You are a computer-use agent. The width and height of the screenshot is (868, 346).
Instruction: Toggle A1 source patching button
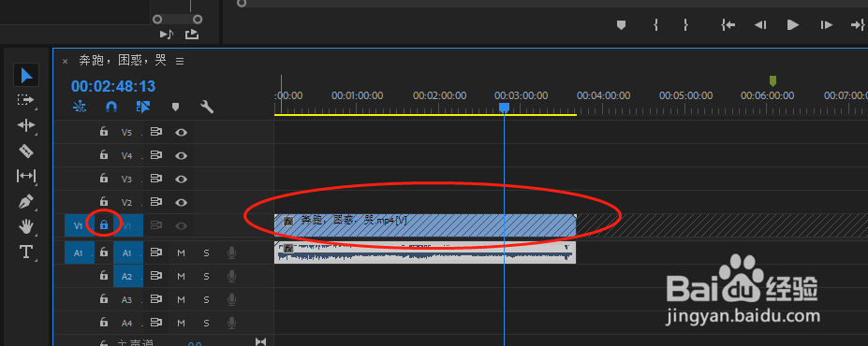(x=79, y=252)
